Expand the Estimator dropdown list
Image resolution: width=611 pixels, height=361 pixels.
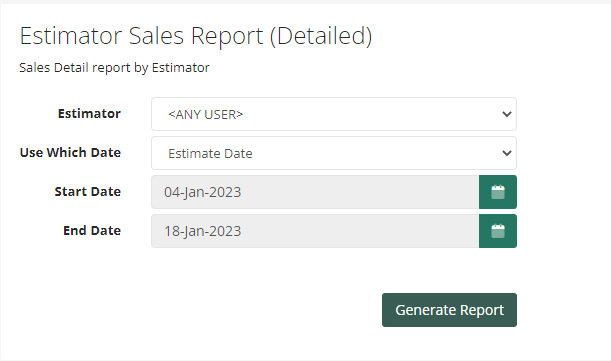pyautogui.click(x=334, y=114)
